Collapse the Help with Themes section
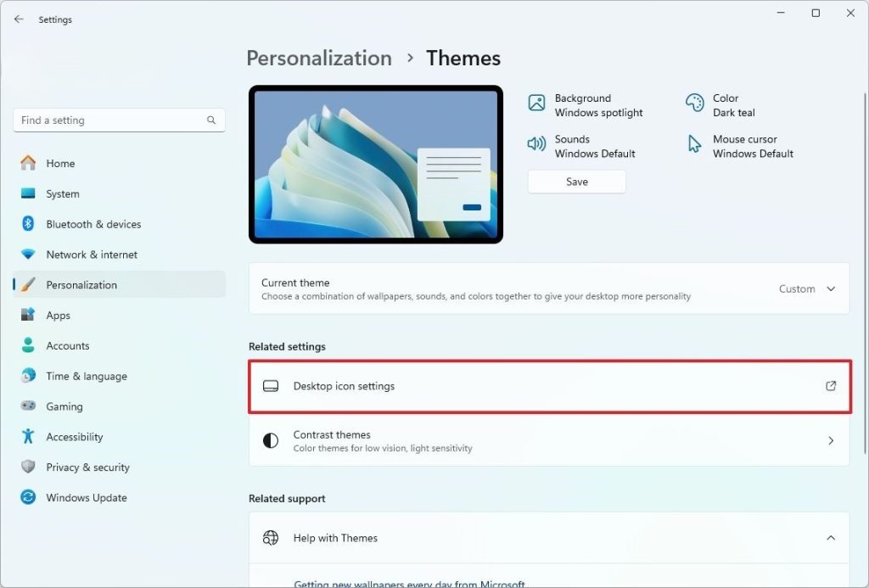Viewport: 869px width, 588px height. 831,538
